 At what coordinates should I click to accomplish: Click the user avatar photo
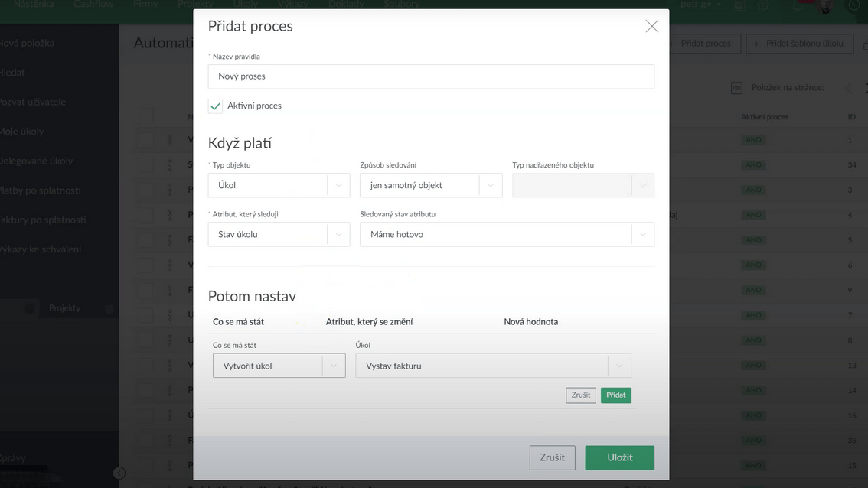826,6
